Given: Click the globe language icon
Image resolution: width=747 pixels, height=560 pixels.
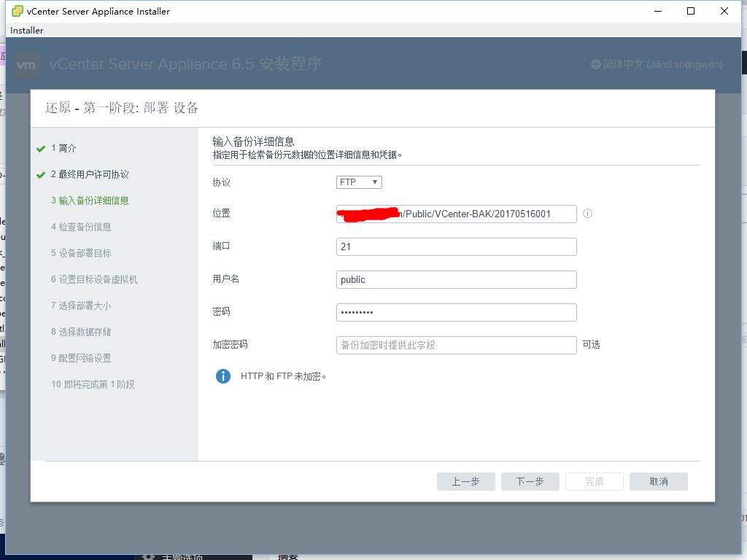Looking at the screenshot, I should tap(595, 64).
